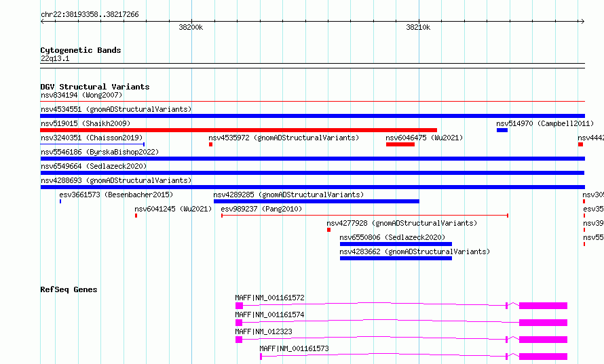Open the nsv4277928 gnomAD variant label

402,223
